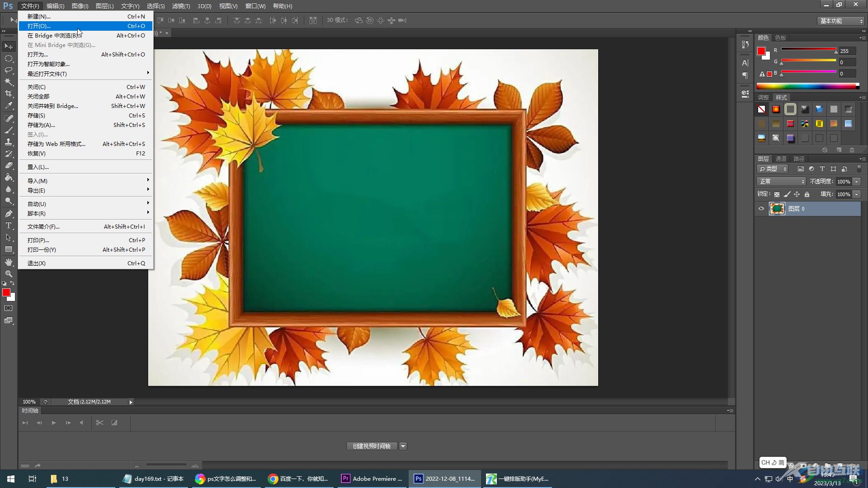Open the 滤镜(T) menu
The height and width of the screenshot is (488, 868).
181,6
